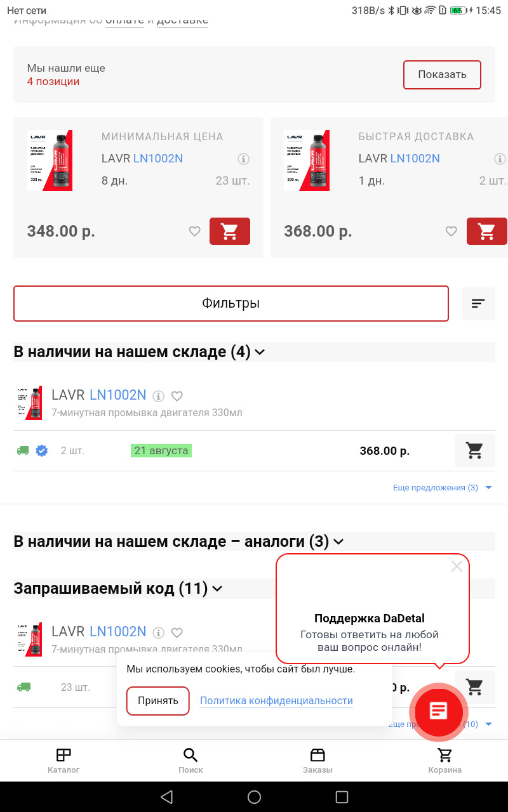Open the sort options icon next to Фильтры
508x812 pixels.
[x=478, y=303]
